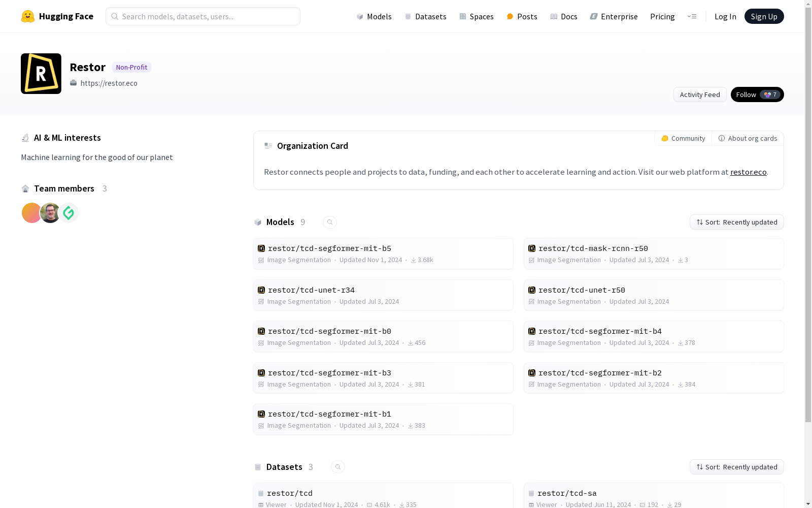
Task: Click the Log In link
Action: (725, 16)
